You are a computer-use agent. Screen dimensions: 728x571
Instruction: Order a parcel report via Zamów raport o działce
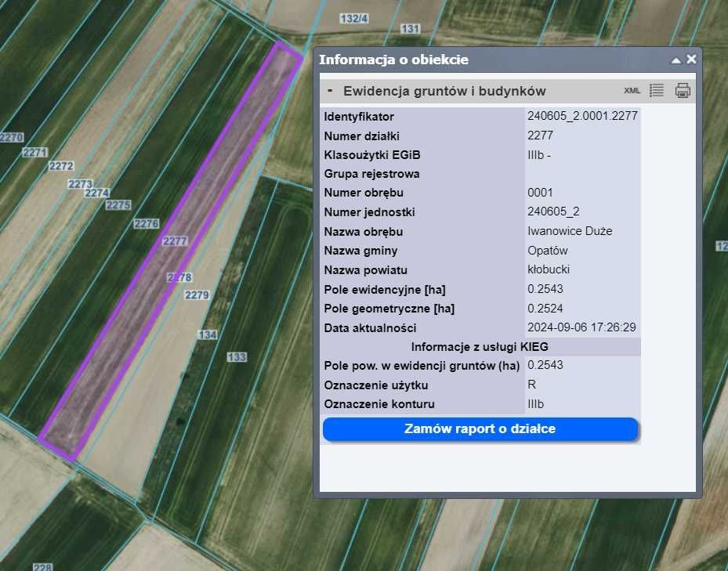[481, 429]
